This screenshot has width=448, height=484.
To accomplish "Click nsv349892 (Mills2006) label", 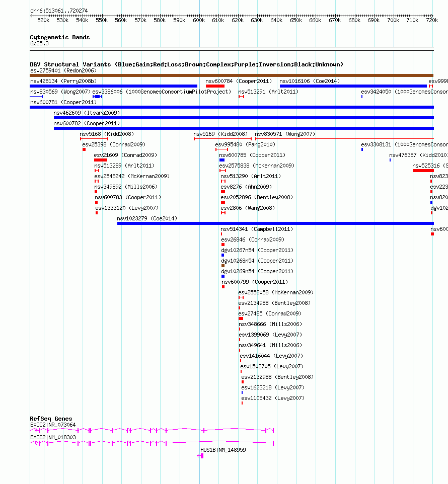I will coord(126,187).
